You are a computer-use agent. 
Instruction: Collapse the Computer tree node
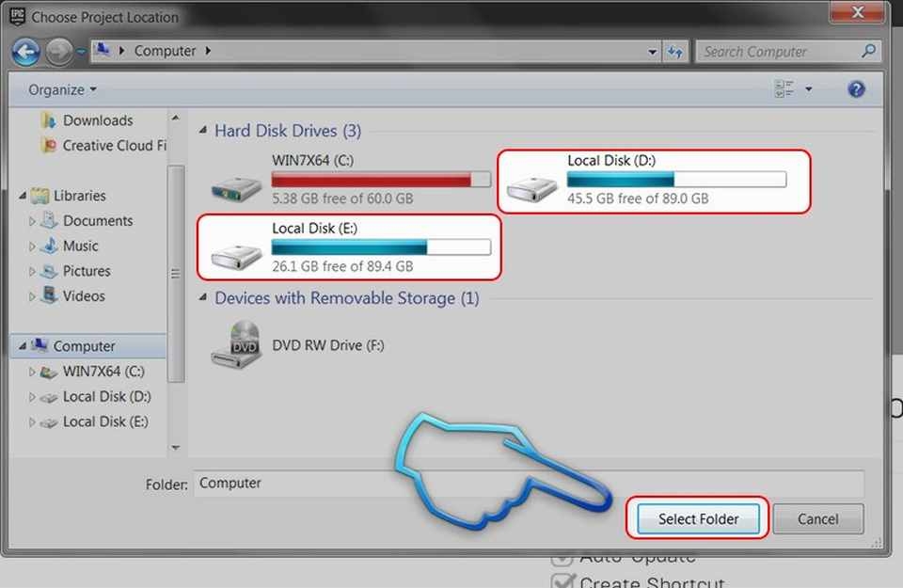(23, 346)
